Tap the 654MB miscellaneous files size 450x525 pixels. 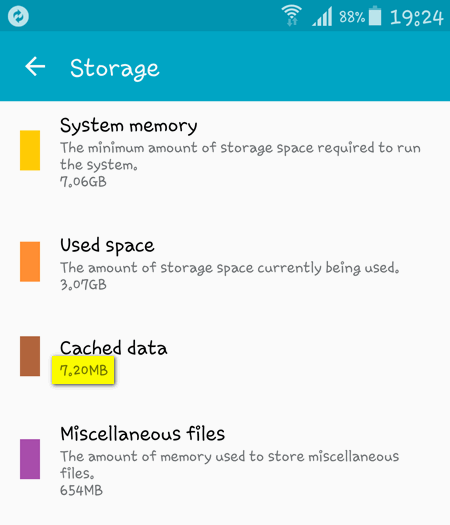pyautogui.click(x=81, y=490)
